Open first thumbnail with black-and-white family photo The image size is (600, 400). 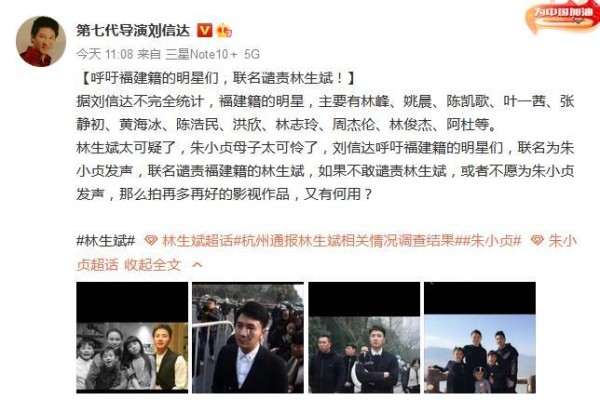[x=132, y=338]
